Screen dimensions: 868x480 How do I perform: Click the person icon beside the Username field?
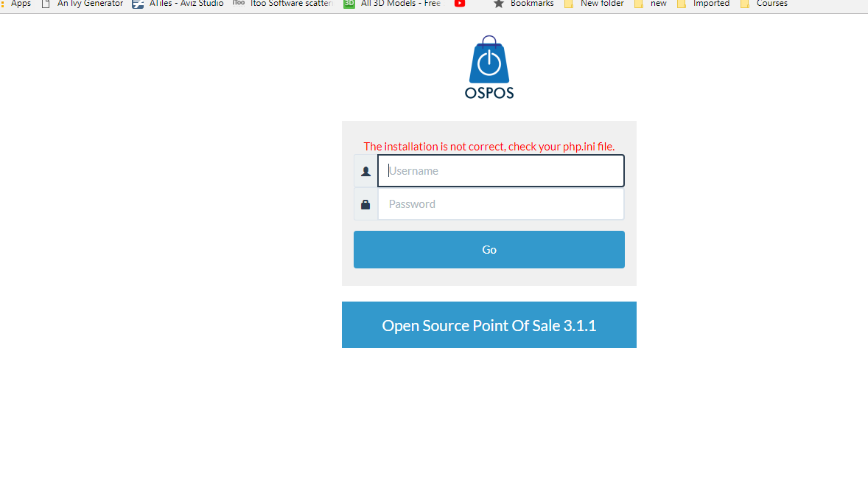365,170
